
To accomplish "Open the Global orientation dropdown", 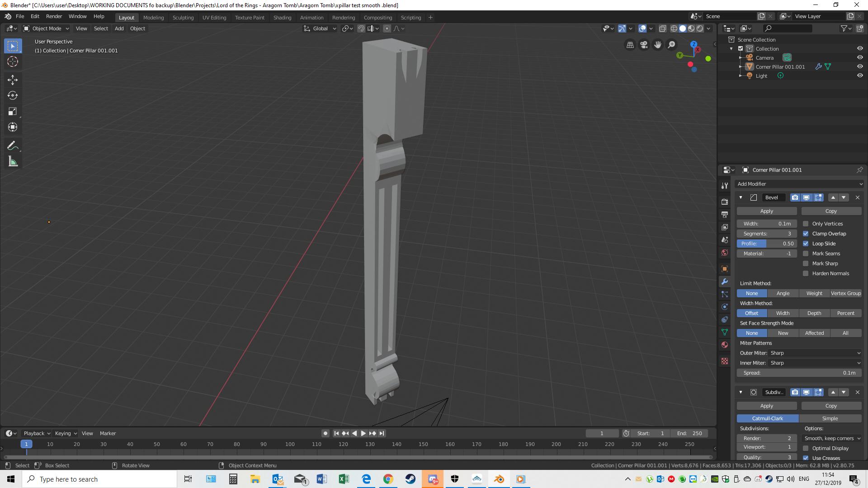I will (320, 28).
